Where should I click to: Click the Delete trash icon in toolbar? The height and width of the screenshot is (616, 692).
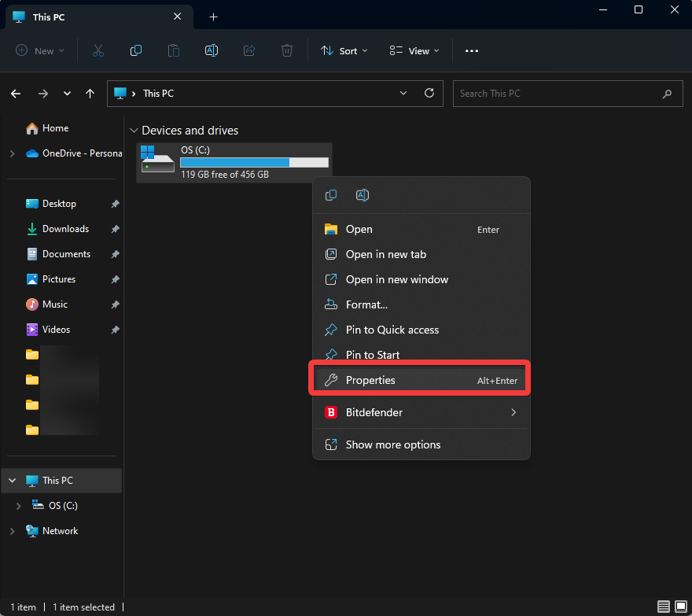(x=287, y=50)
